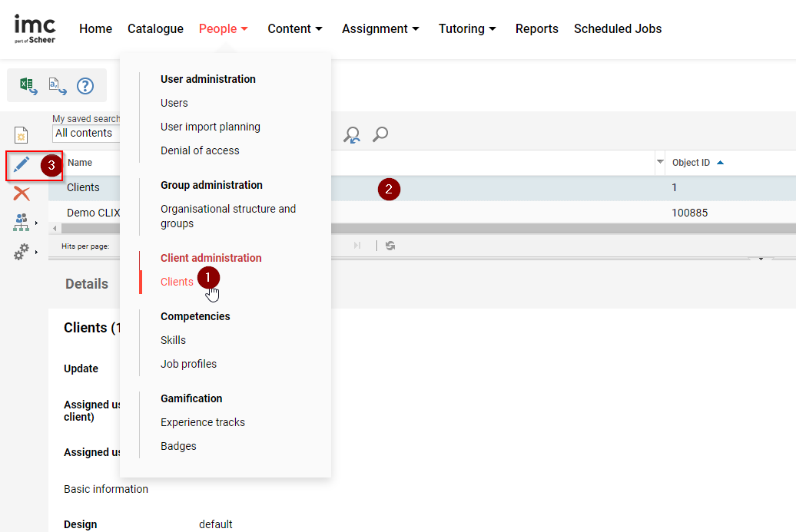Click the reset search magnifier icon

352,135
